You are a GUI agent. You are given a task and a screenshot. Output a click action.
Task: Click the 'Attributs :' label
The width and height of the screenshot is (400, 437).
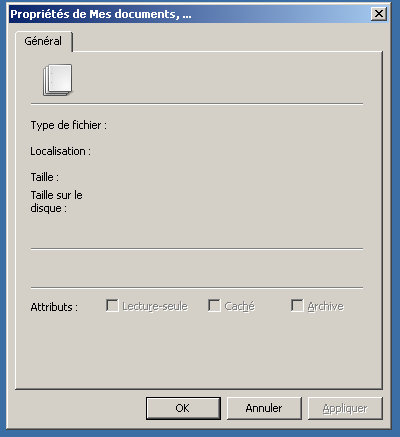point(54,307)
